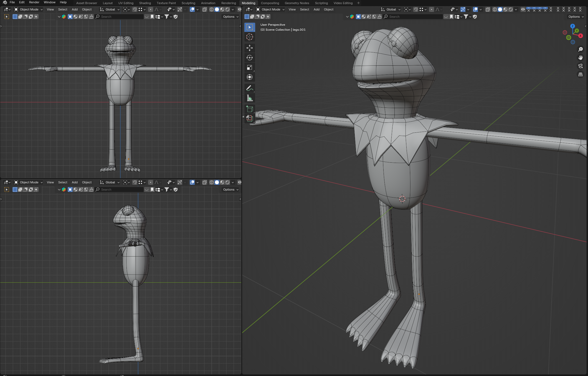
Task: Click Select menu in right viewport header
Action: coord(305,9)
